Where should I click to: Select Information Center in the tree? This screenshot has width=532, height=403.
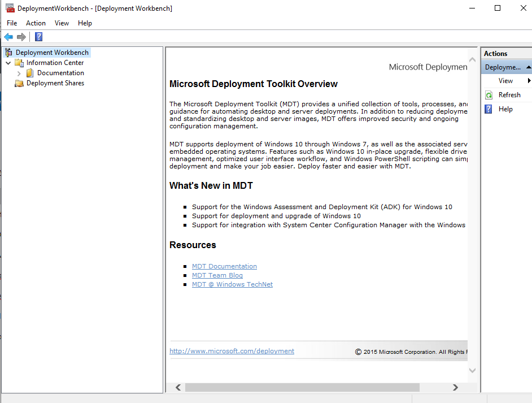coord(55,63)
